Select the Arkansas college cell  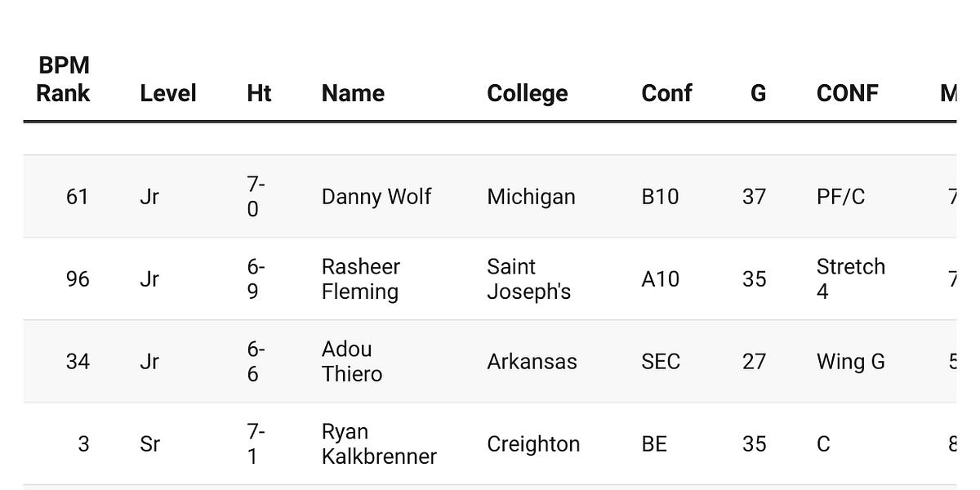tap(532, 361)
